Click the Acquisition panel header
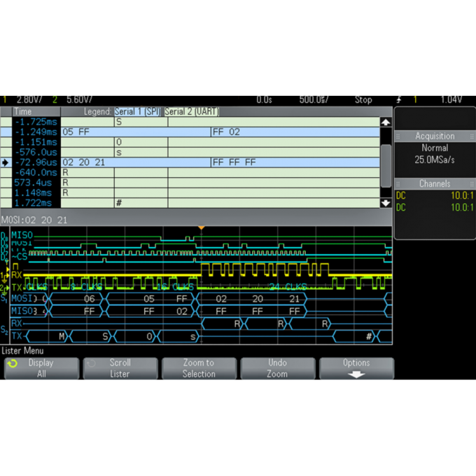476x476 pixels. point(435,136)
